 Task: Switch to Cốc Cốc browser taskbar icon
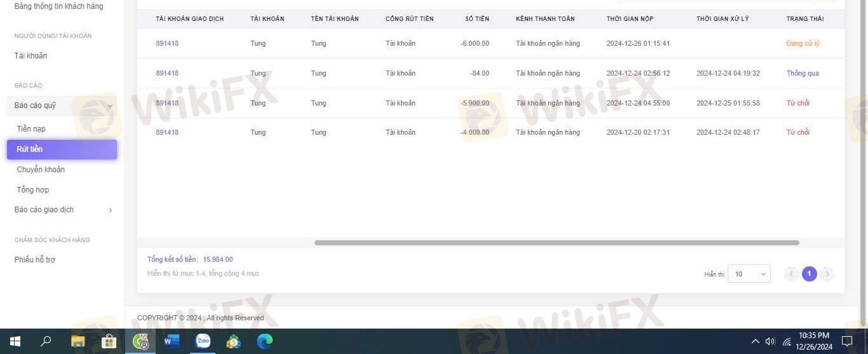(x=140, y=342)
